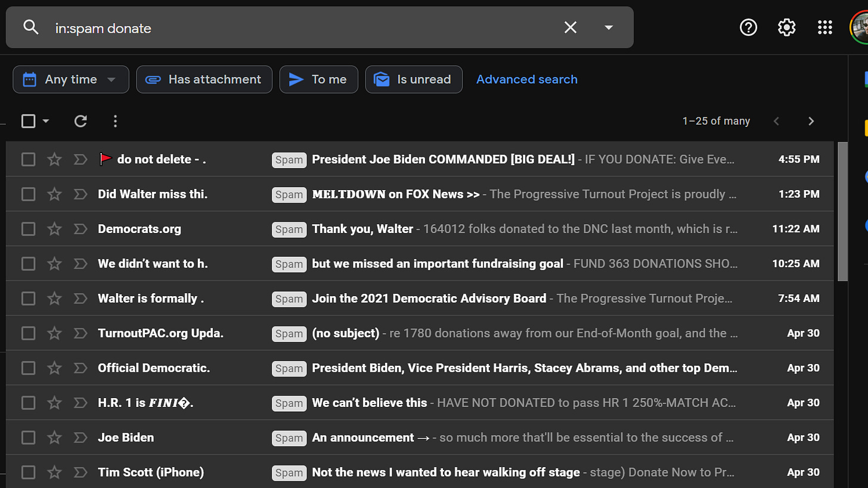Toggle the Is unread filter chip
Image resolution: width=868 pixels, height=488 pixels.
tap(414, 79)
